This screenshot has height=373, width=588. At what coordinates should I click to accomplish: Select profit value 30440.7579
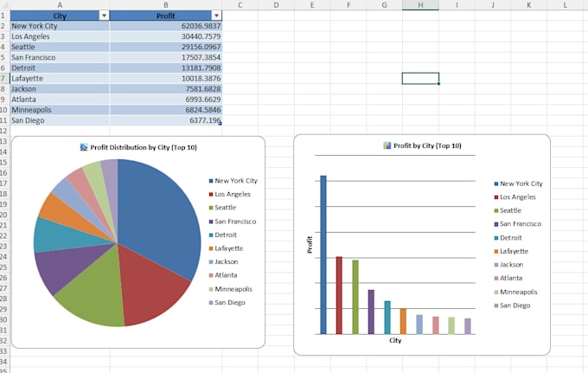(166, 36)
